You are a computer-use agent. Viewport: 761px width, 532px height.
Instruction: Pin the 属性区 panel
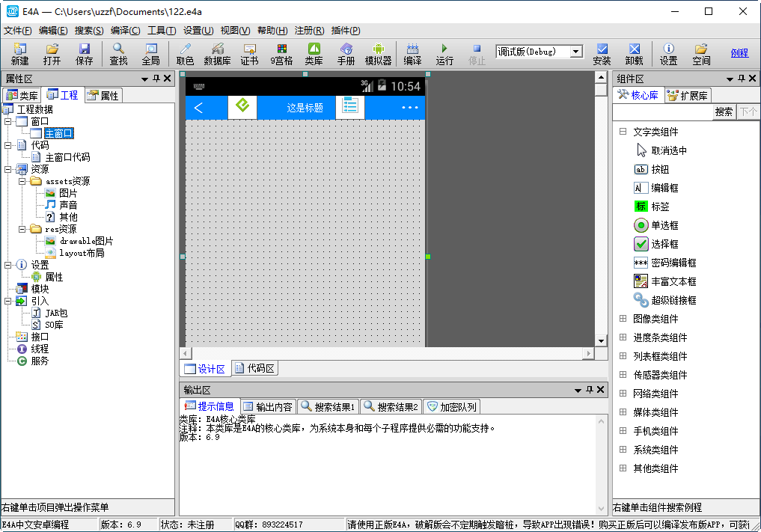[x=156, y=78]
